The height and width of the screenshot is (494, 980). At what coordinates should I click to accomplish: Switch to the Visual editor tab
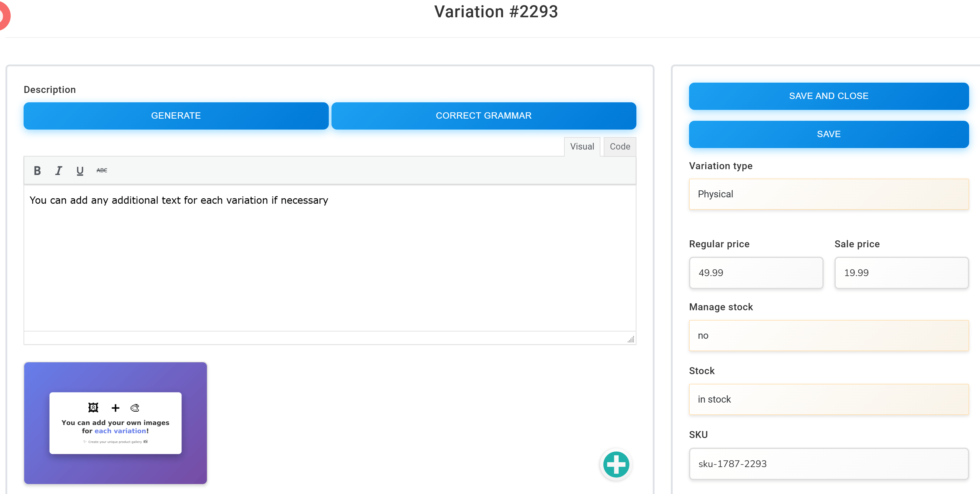582,147
